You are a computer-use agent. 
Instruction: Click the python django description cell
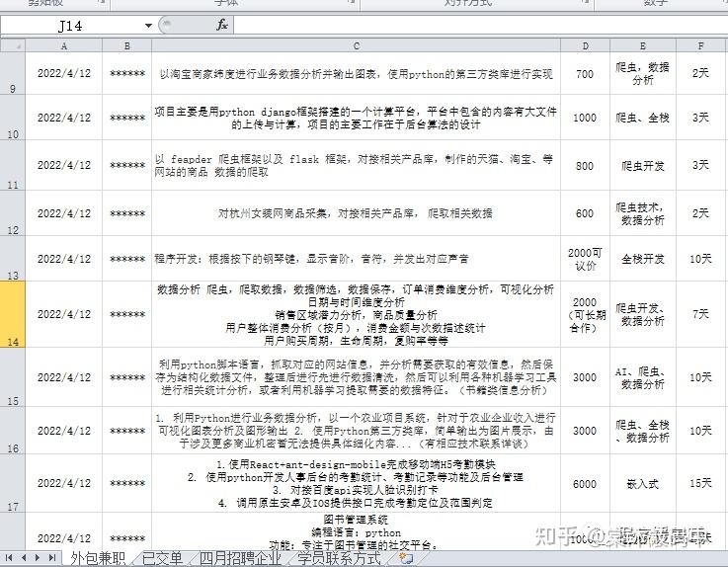coord(357,118)
